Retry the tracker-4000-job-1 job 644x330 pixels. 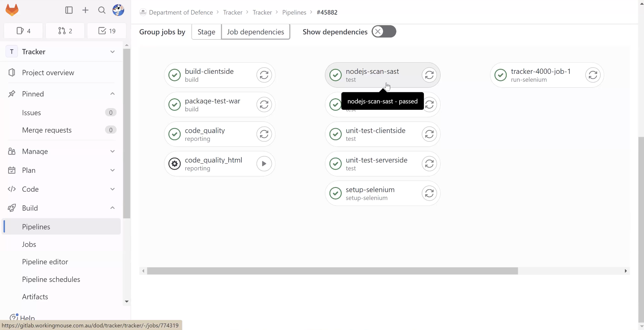592,75
